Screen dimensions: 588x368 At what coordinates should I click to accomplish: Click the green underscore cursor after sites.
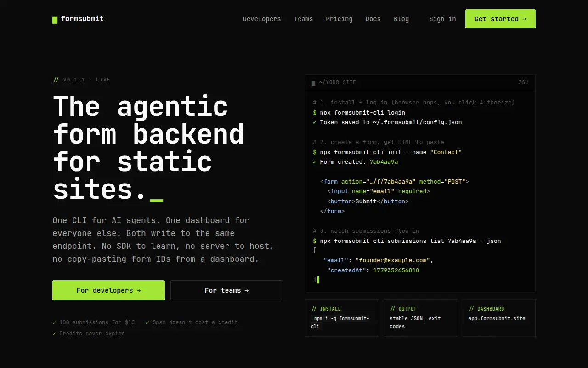click(x=157, y=201)
